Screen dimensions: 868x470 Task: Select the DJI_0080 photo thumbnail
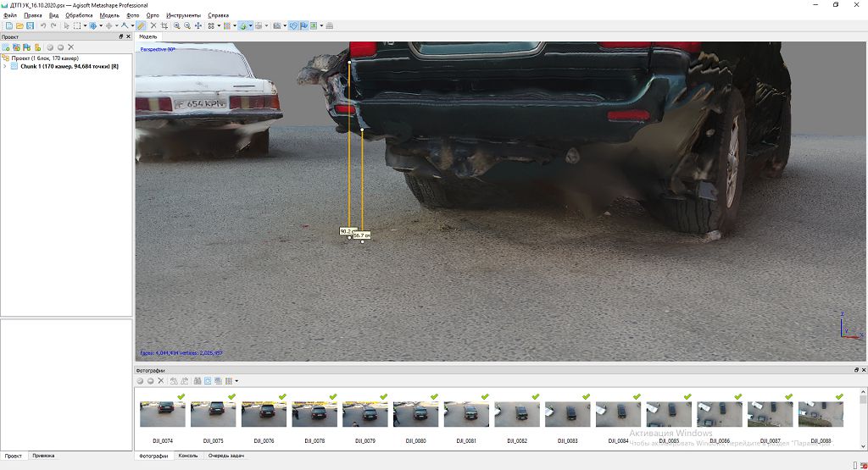click(x=415, y=414)
